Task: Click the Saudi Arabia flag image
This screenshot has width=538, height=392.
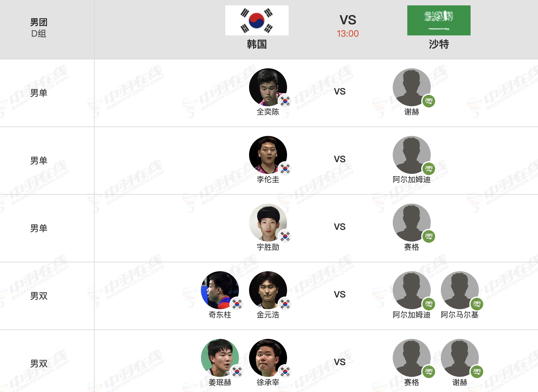Action: coord(439,20)
